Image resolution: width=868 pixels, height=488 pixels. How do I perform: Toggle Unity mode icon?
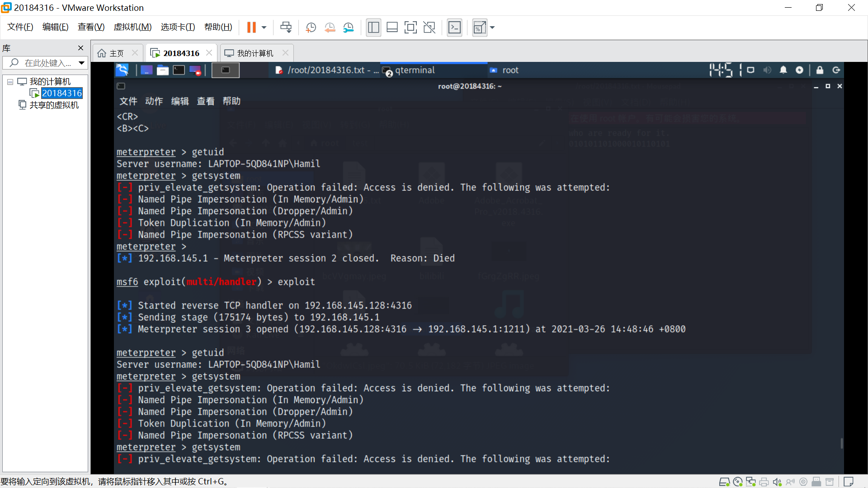point(429,28)
